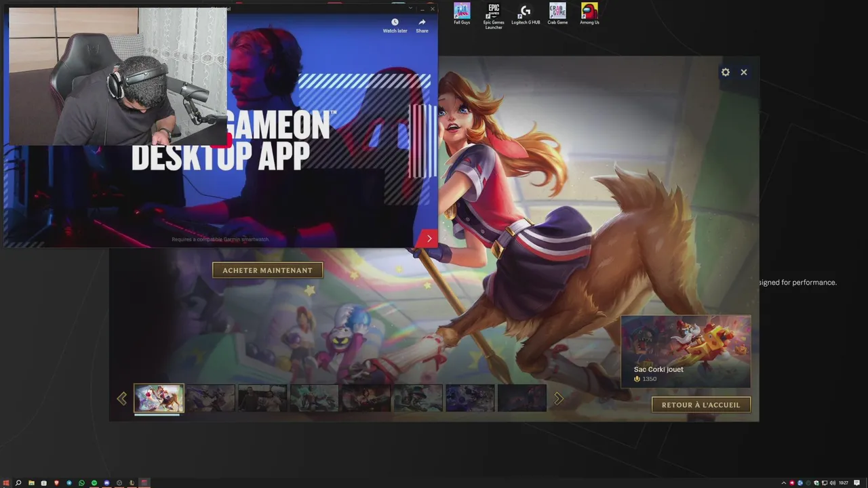868x488 pixels.
Task: Click the Share icon on the video
Action: [x=422, y=26]
